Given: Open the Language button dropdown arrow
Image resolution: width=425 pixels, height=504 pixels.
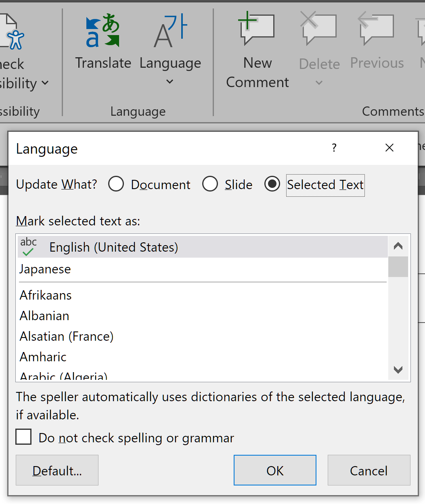Looking at the screenshot, I should pos(170,81).
